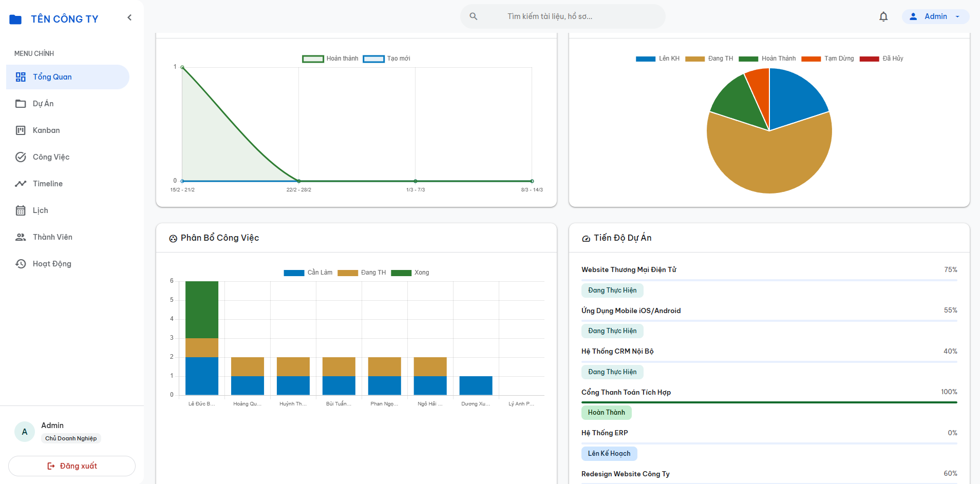Click the Timeline chart icon
Image resolution: width=980 pixels, height=484 pixels.
point(21,184)
